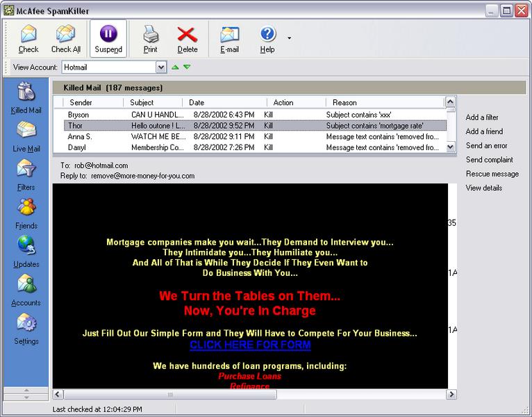Click the Check mail toolbar icon
Screen dimensions: 532x417
[x=28, y=39]
